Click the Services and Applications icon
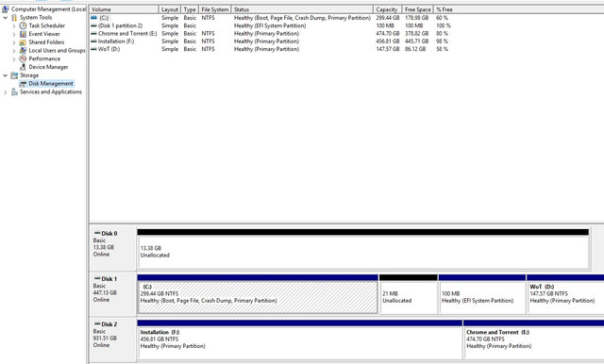Screen dimensions: 604x364 pyautogui.click(x=14, y=92)
